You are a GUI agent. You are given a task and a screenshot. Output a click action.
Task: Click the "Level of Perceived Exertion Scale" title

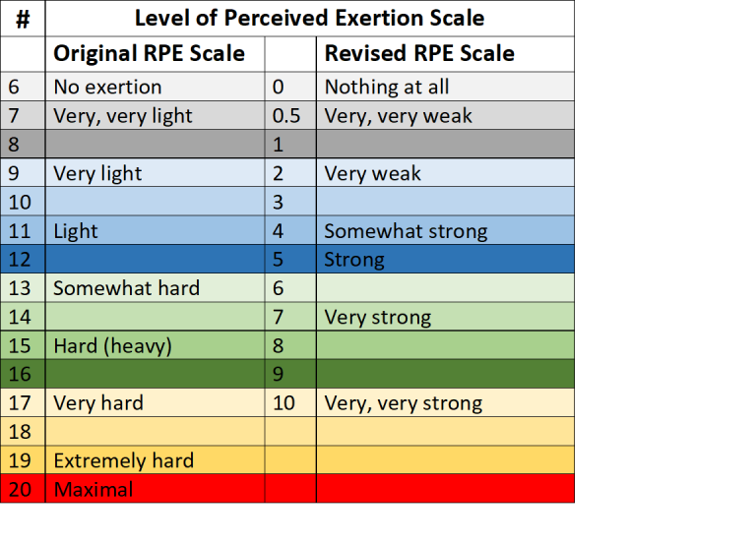click(x=309, y=18)
